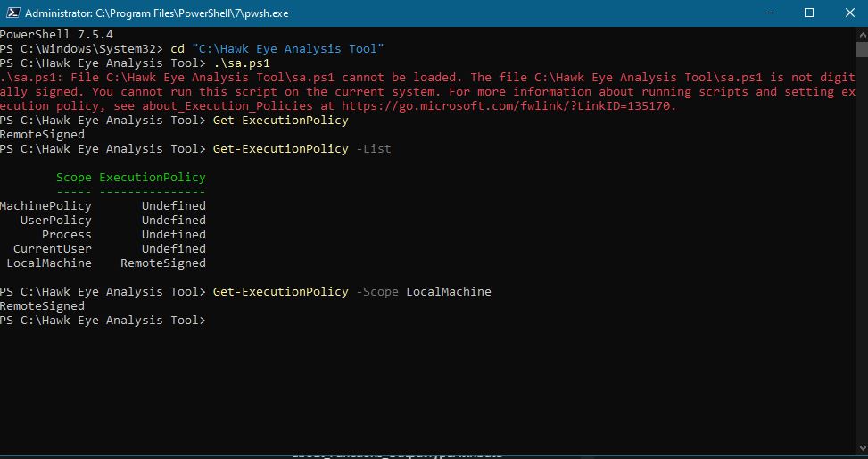Click the Get-ExecutionPolicy -List command text

[302, 149]
